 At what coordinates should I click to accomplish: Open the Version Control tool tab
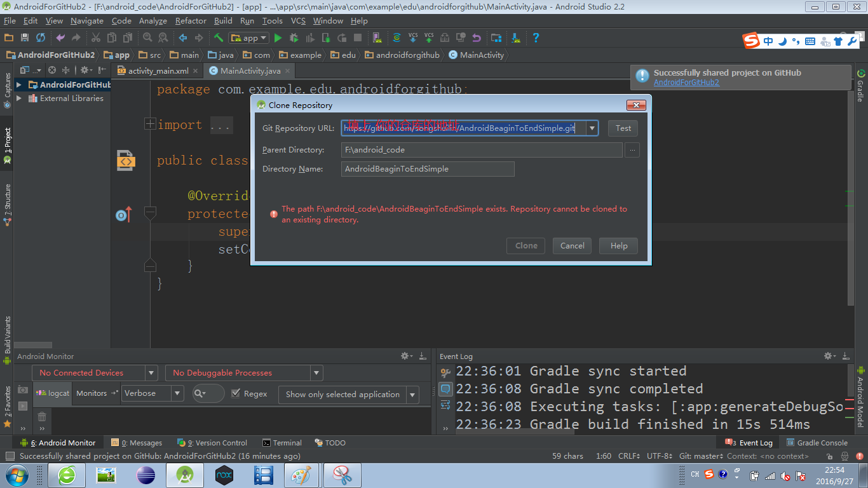point(213,443)
